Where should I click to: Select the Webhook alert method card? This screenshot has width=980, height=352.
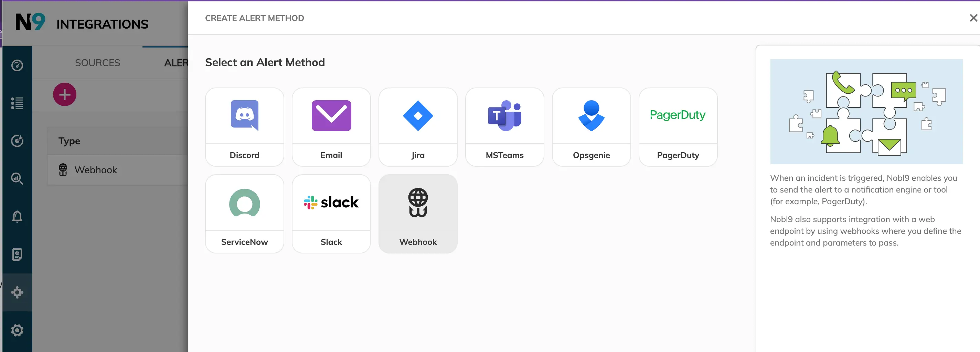(418, 214)
